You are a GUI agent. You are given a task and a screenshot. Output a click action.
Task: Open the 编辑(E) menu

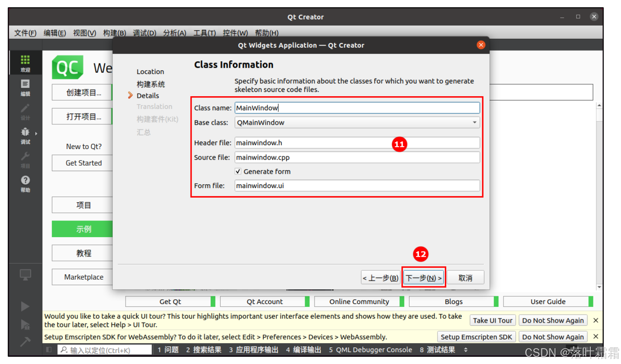pos(54,33)
